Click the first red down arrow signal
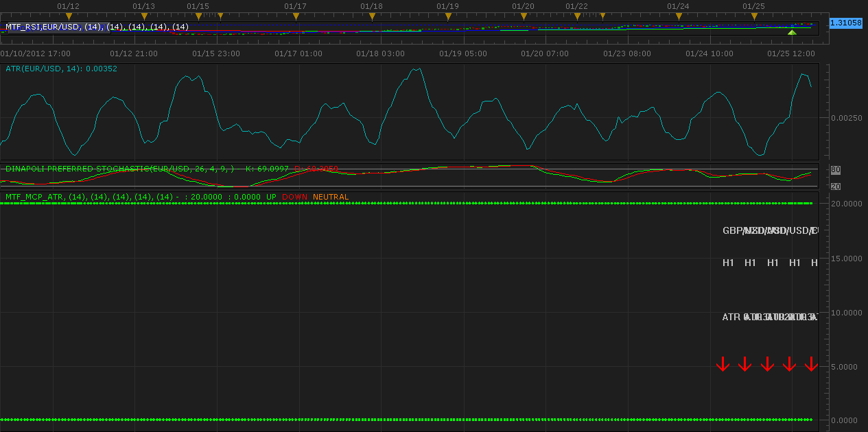 click(x=723, y=364)
